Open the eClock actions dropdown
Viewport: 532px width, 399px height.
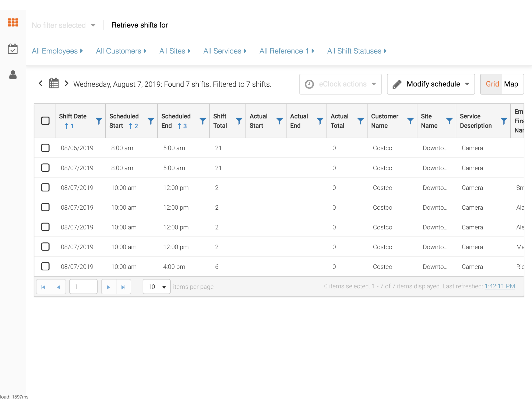point(340,84)
